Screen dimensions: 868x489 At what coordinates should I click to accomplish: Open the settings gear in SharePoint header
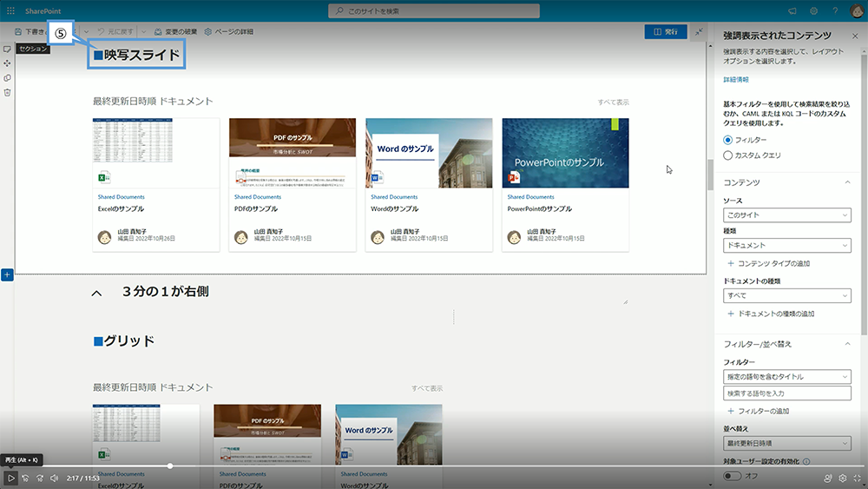[x=814, y=10]
